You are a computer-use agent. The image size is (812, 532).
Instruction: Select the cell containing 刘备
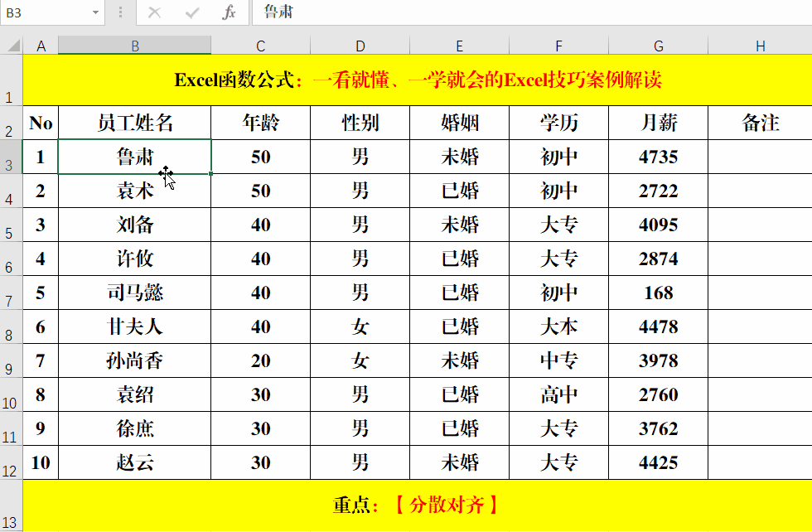[134, 225]
